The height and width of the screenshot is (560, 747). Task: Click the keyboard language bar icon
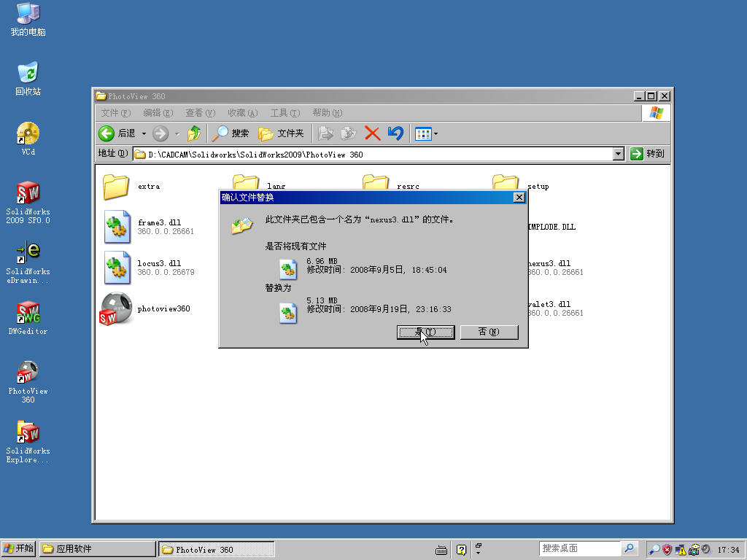pyautogui.click(x=441, y=550)
